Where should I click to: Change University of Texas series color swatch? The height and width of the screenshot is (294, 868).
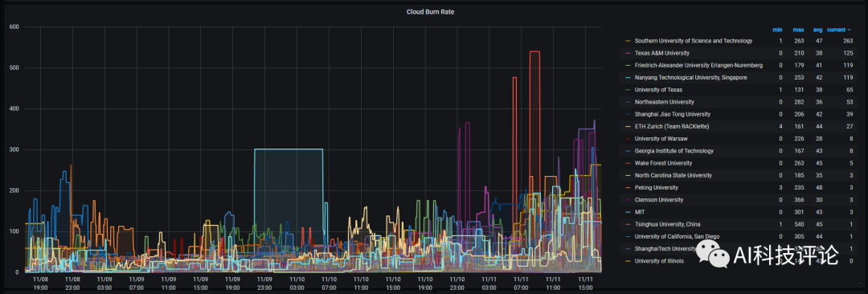point(628,90)
